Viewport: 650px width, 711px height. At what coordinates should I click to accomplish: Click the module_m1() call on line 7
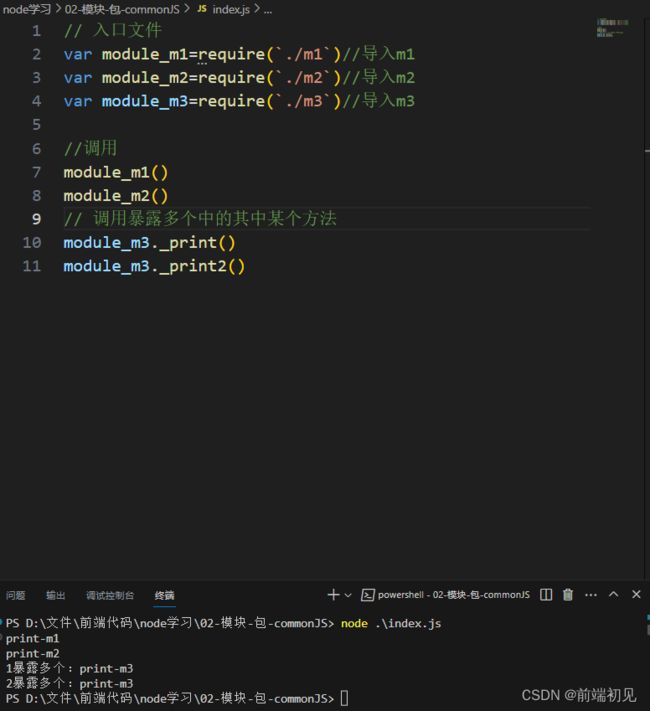coord(116,172)
